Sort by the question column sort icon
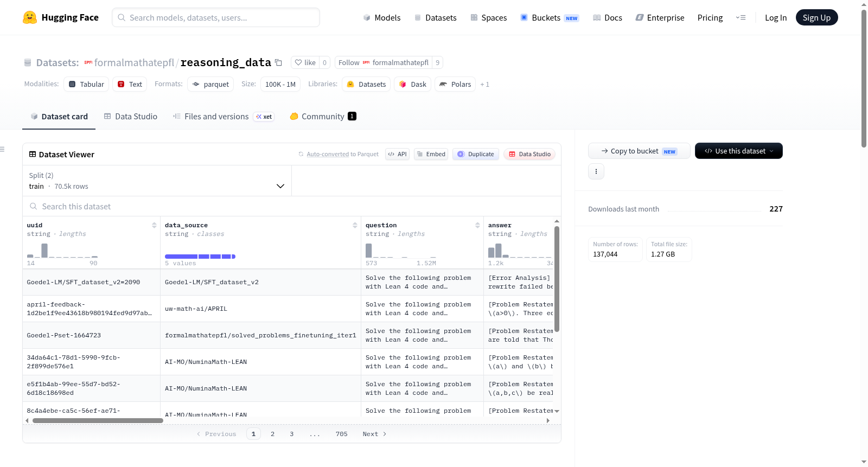Viewport: 868px width, 467px height. 477,225
